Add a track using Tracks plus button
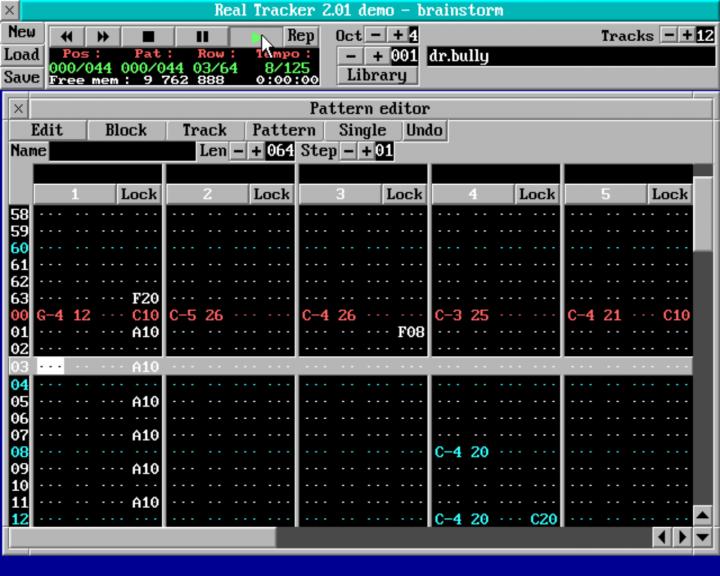This screenshot has width=720, height=576. coord(687,35)
